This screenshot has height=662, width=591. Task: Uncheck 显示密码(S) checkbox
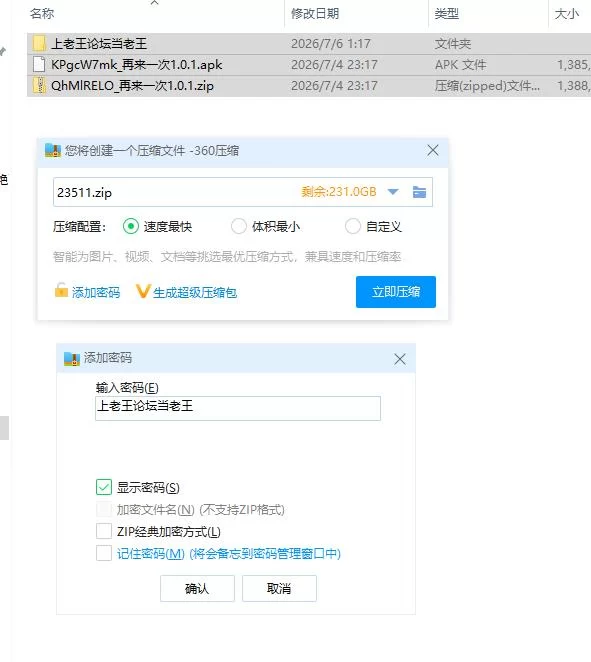104,487
